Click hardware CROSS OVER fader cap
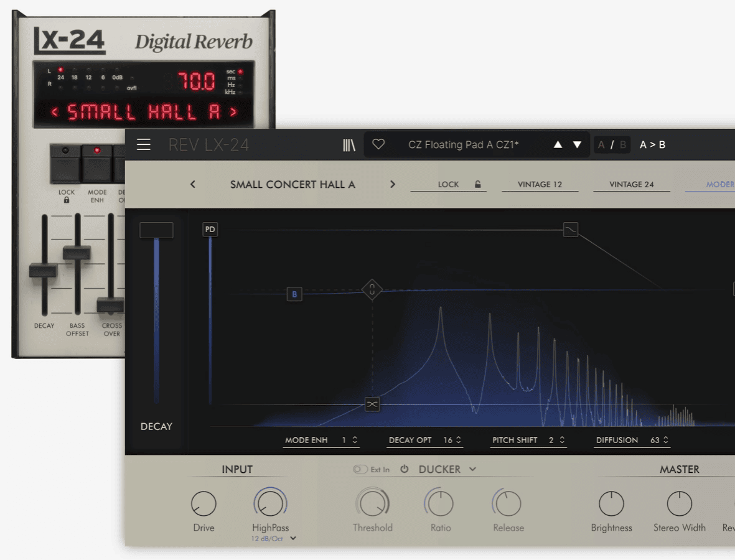735x560 pixels. click(x=111, y=305)
